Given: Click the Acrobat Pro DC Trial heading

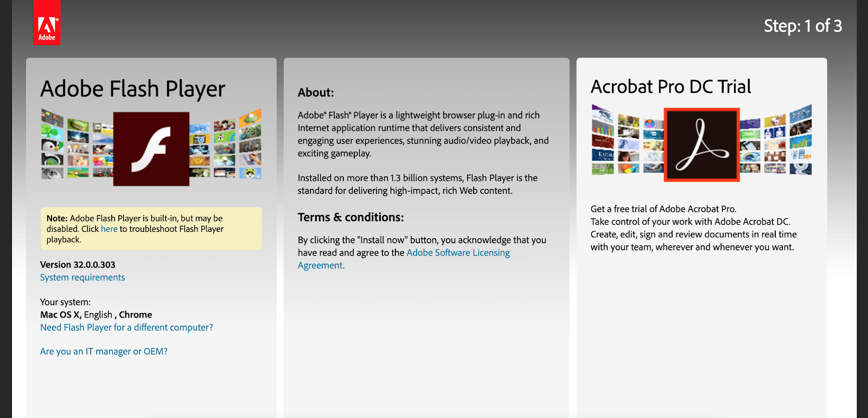Looking at the screenshot, I should coord(671,87).
